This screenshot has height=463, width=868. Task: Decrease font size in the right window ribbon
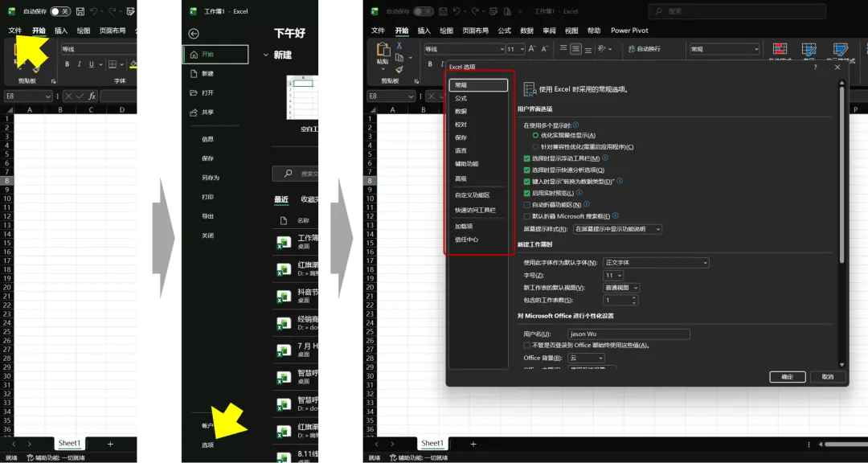[544, 49]
